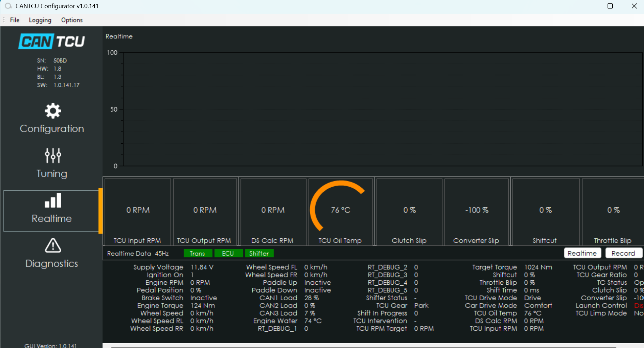Viewport: 644px width, 348px height.
Task: Select the Tuning sliders icon
Action: (x=53, y=156)
